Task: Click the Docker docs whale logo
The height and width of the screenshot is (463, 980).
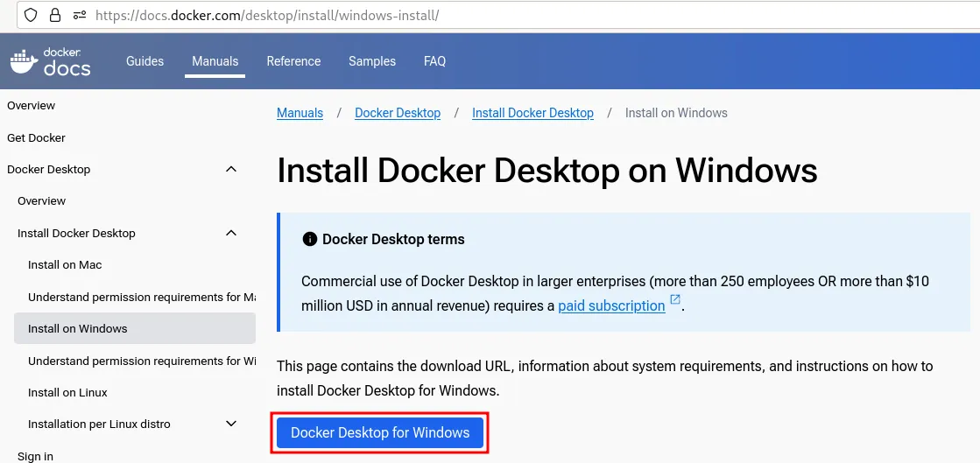Action: (50, 61)
